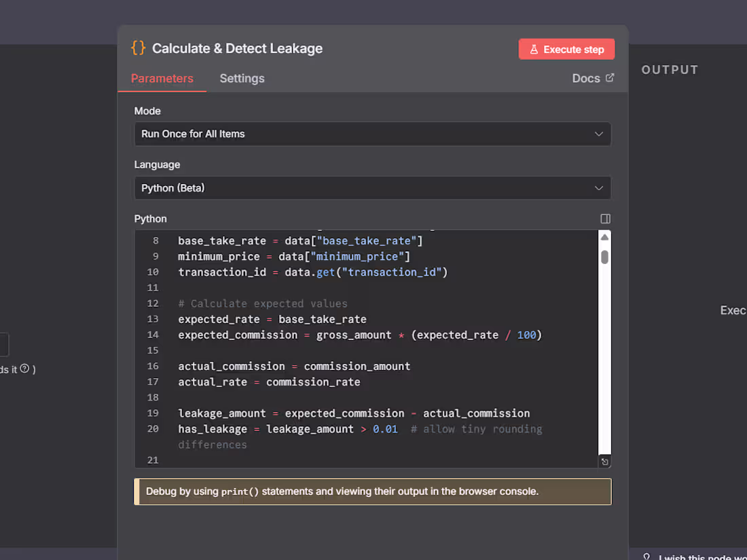The image size is (747, 560).
Task: Click the lightbulb icon at bottom right
Action: [646, 557]
